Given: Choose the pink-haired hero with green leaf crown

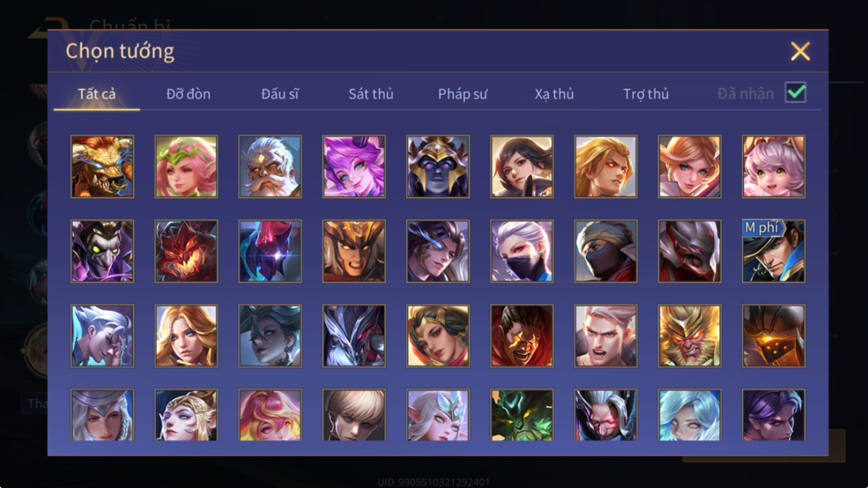Looking at the screenshot, I should click(x=186, y=167).
